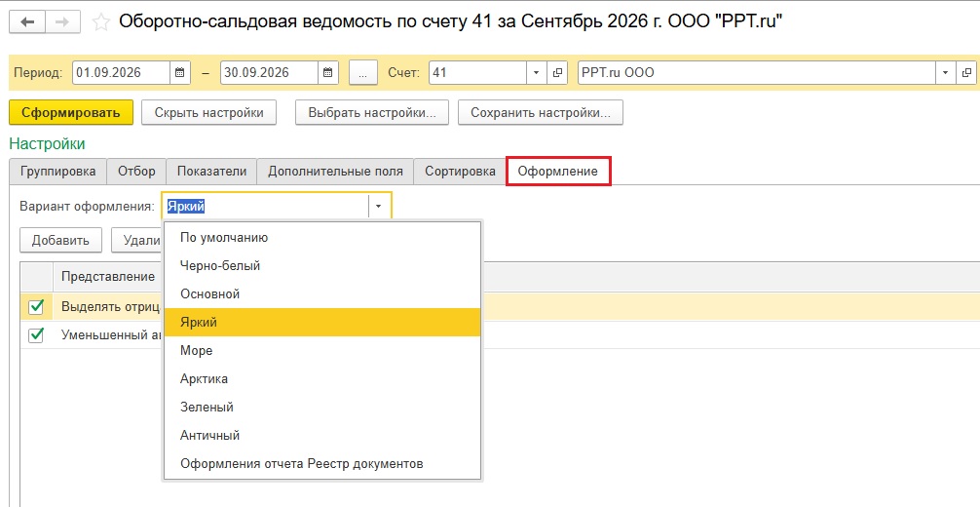Image resolution: width=980 pixels, height=507 pixels.
Task: Click the end date field 30.09.2026
Action: coord(270,72)
